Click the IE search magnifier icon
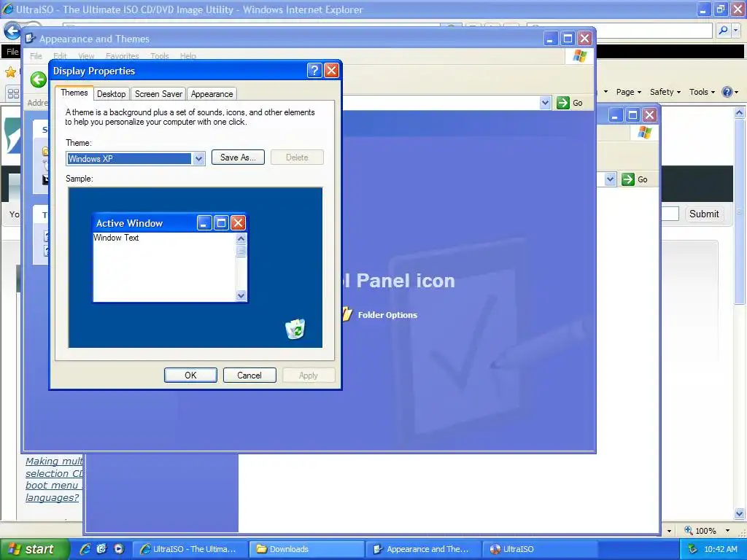747x560 pixels. [x=723, y=31]
